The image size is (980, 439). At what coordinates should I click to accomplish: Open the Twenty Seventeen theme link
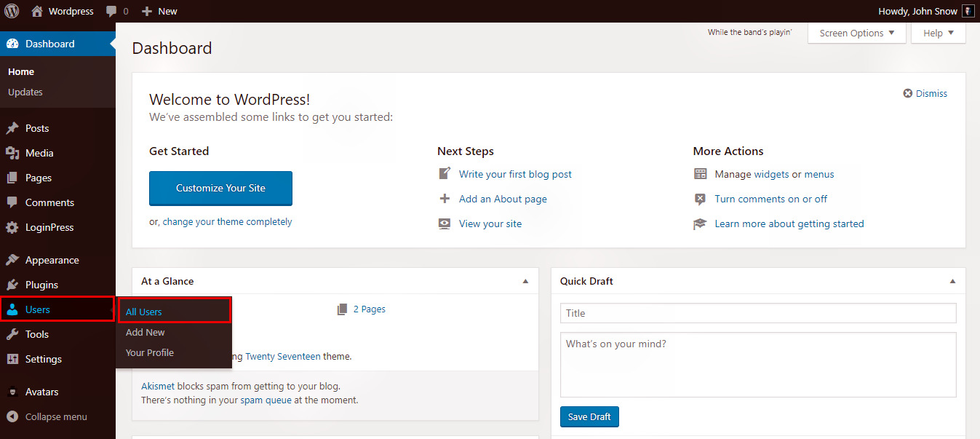283,357
